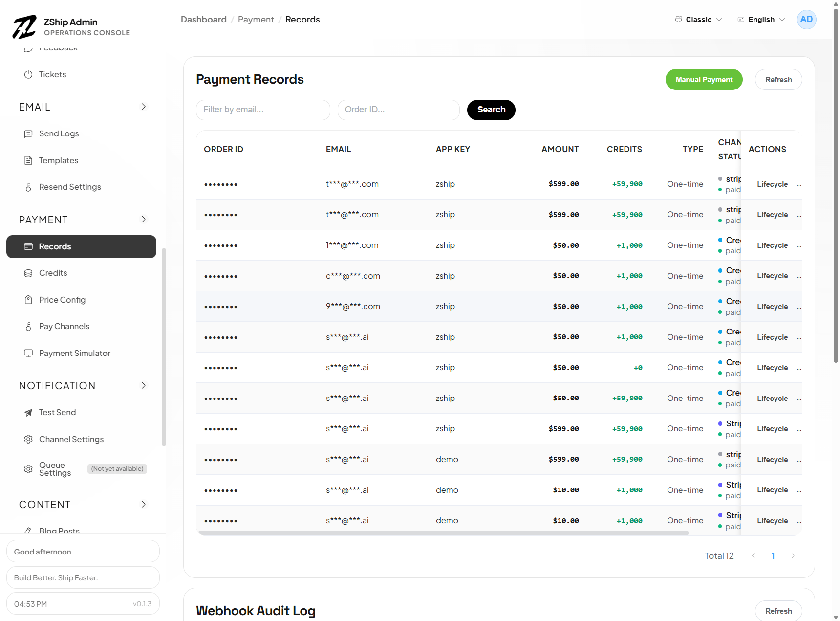
Task: Click the green Manual Payment button
Action: 704,80
